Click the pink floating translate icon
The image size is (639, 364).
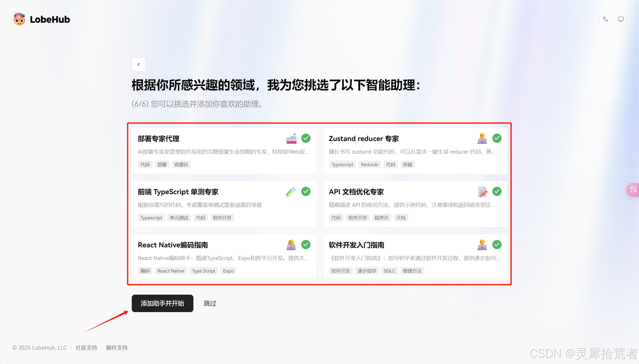[x=633, y=190]
